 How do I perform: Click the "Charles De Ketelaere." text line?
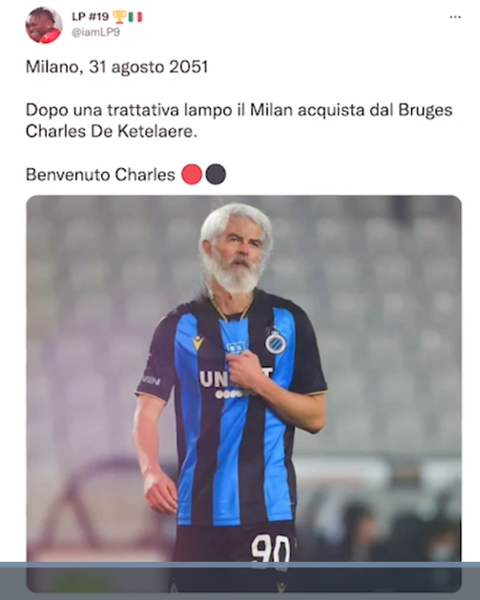111,131
